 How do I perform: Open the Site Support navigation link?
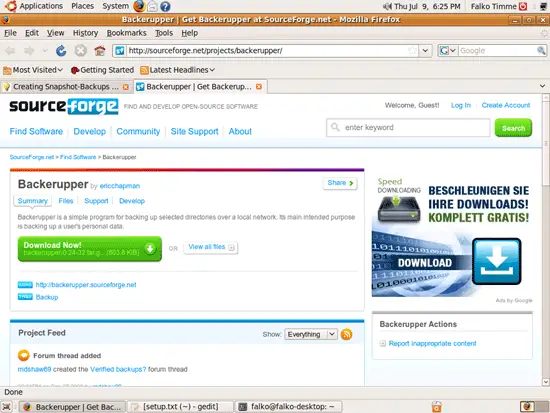coord(194,131)
